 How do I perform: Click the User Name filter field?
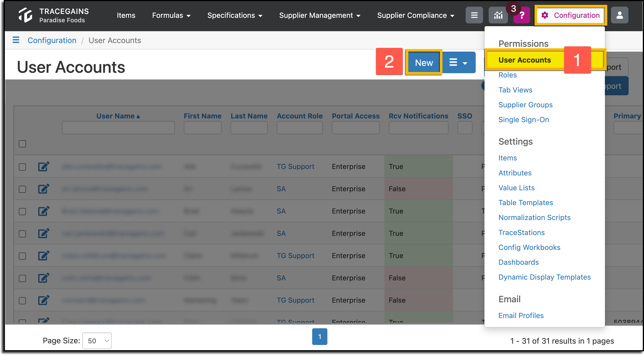click(x=118, y=128)
